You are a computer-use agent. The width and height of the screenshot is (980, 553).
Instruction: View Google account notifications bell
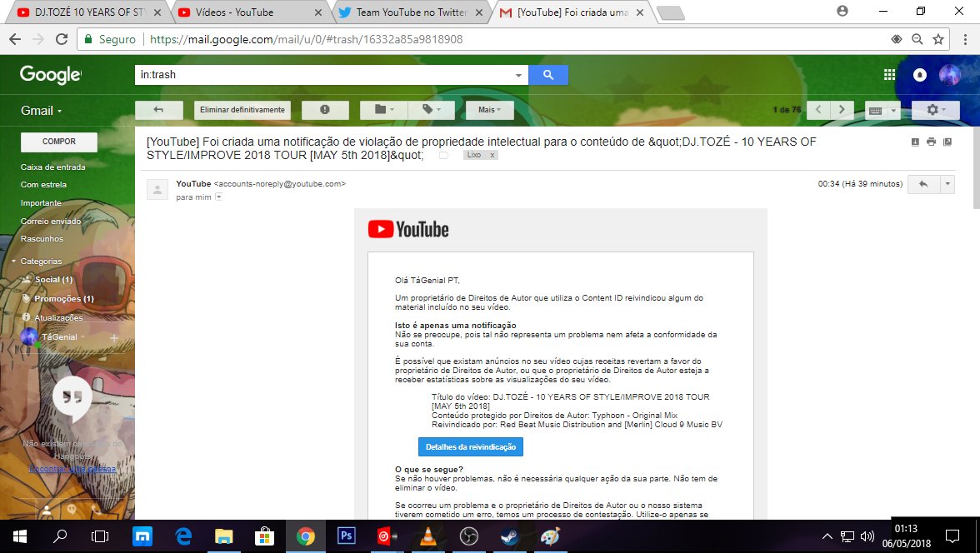point(919,75)
